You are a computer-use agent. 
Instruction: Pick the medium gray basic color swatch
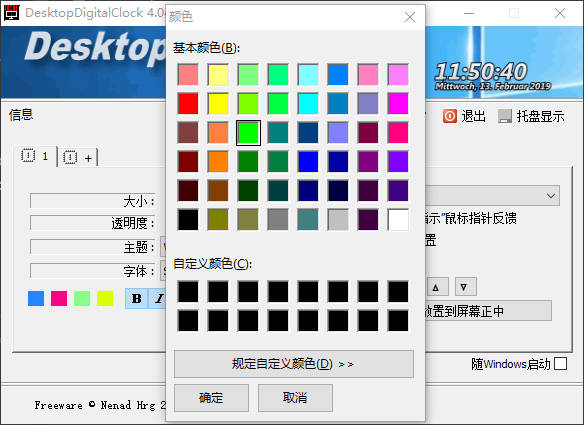pos(278,220)
